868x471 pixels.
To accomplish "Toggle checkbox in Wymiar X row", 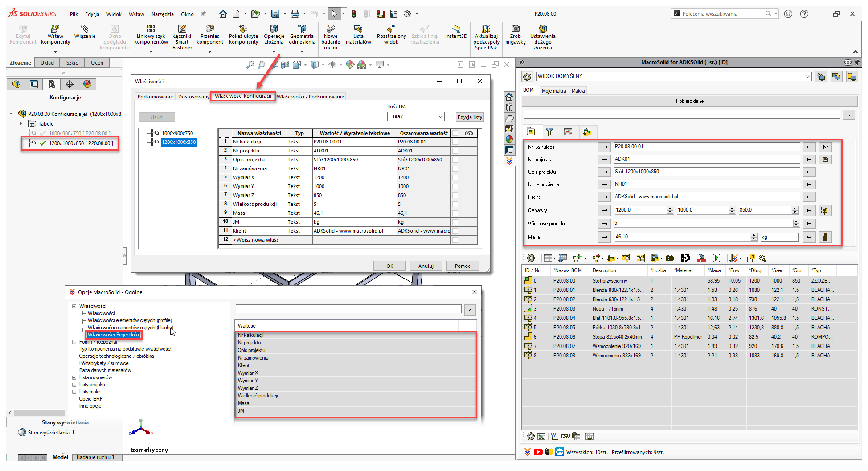I will point(455,177).
